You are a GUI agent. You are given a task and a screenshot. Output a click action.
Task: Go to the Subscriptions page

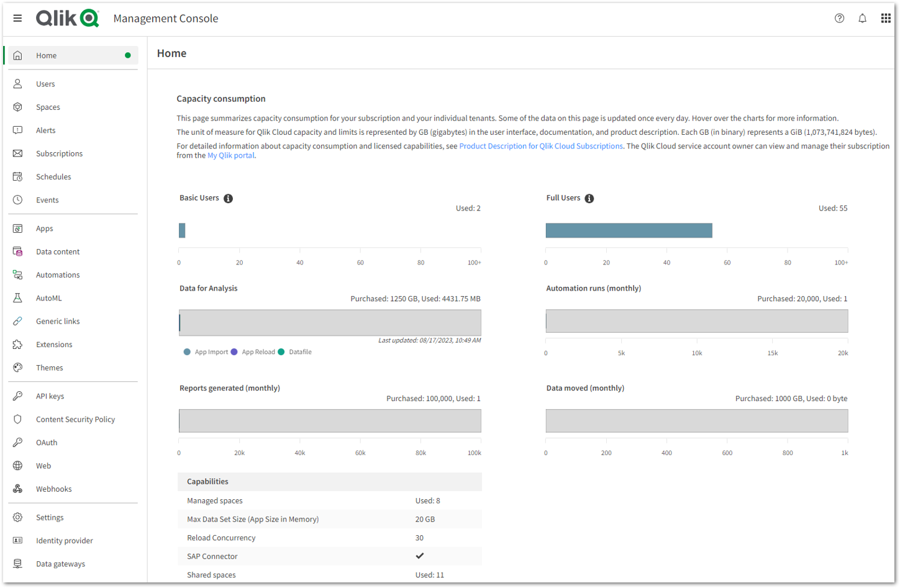(x=59, y=153)
